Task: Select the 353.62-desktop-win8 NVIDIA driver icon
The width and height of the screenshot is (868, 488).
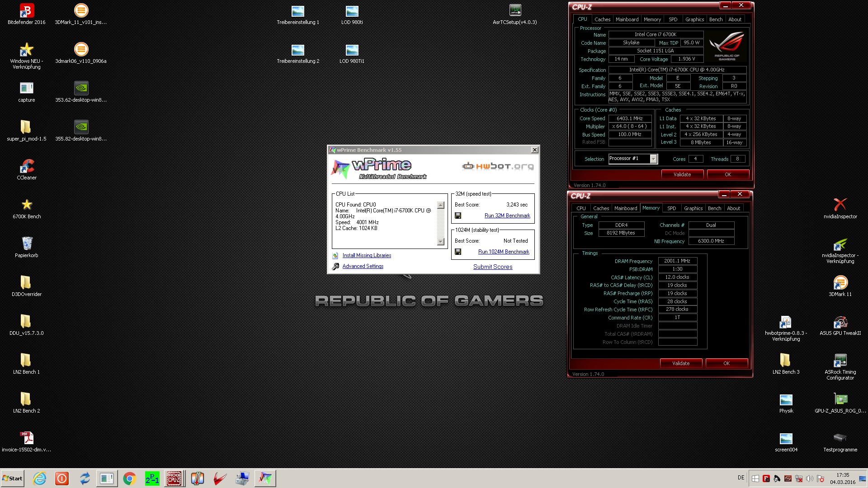Action: pyautogui.click(x=81, y=91)
